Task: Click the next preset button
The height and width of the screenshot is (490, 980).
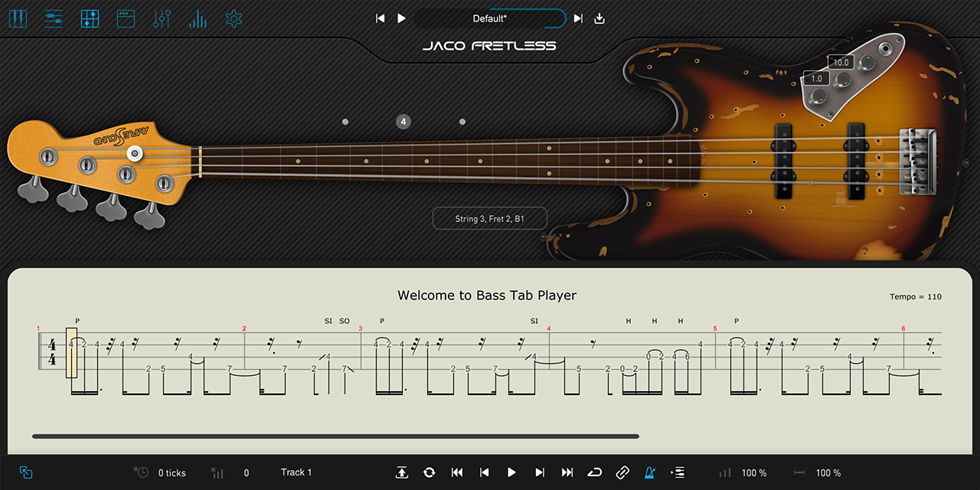Action: point(578,18)
